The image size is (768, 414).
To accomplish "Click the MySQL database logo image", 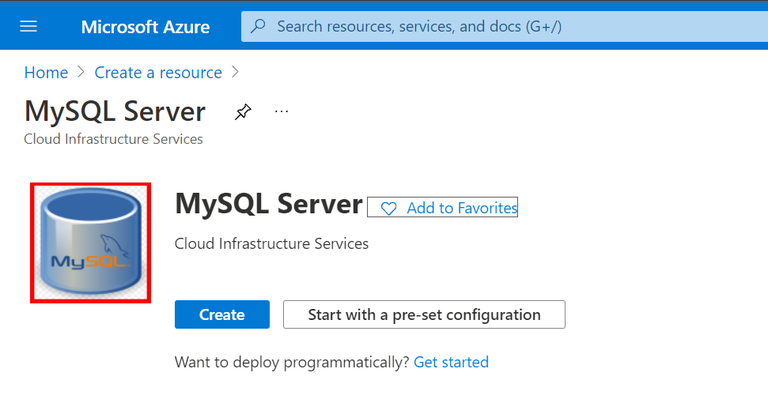I will [x=90, y=243].
